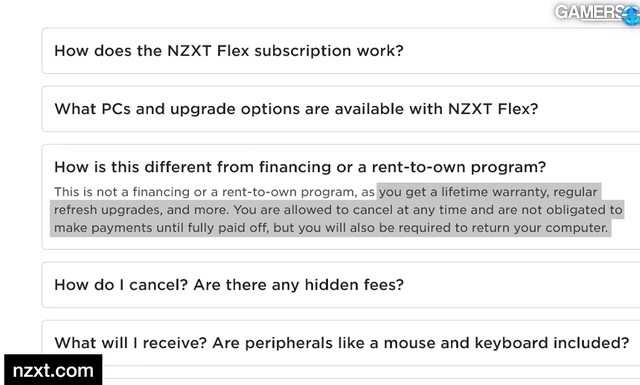Click the text "make payments until fully paid off"

coord(161,228)
